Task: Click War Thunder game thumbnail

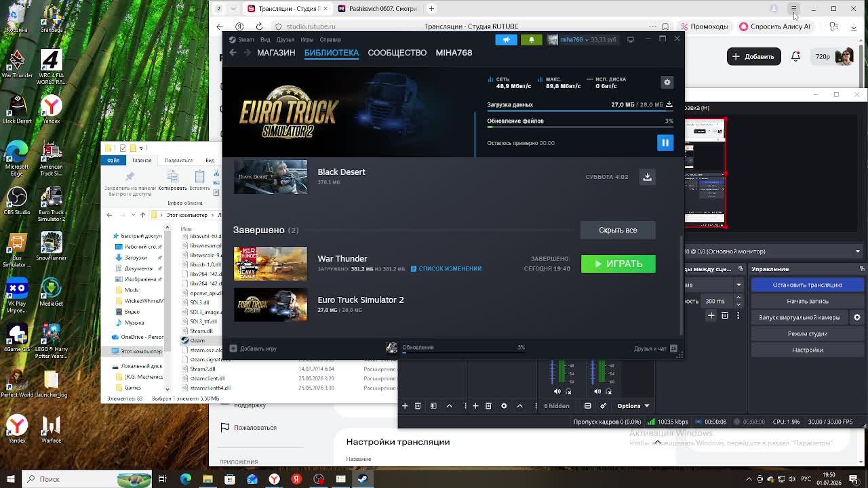Action: coord(271,264)
